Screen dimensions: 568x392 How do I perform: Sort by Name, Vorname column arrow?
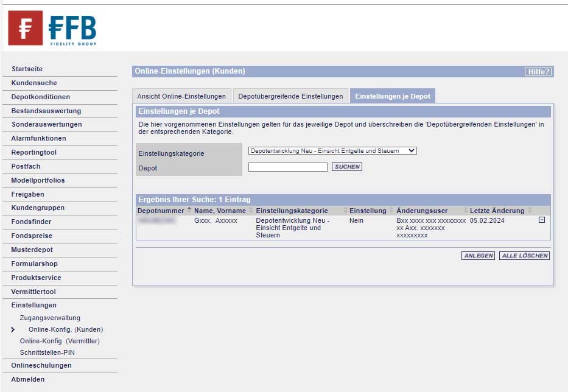point(251,211)
